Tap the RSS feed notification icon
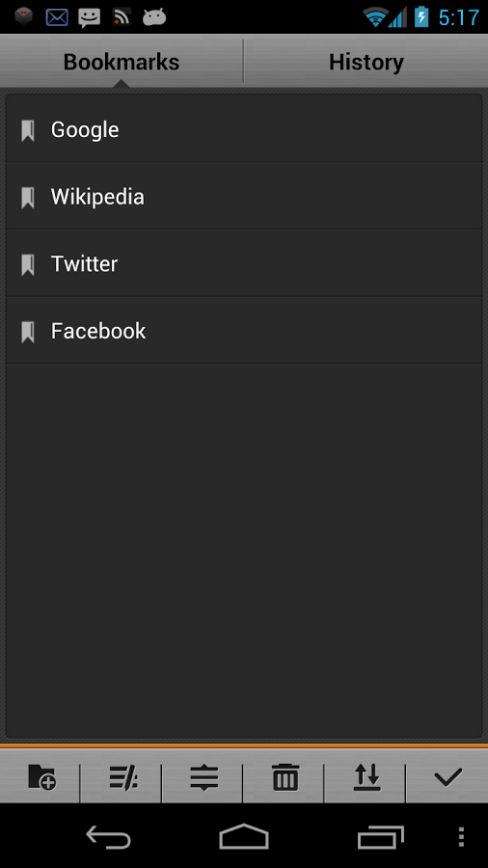488x868 pixels. click(122, 17)
